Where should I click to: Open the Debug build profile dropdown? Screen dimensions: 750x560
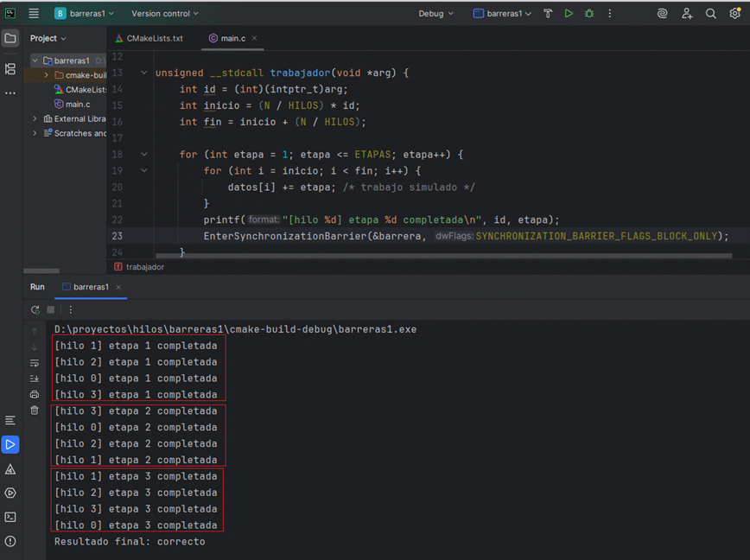(x=436, y=14)
